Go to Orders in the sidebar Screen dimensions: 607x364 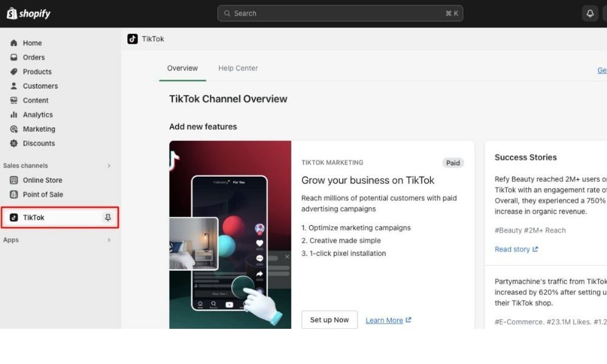tap(33, 57)
